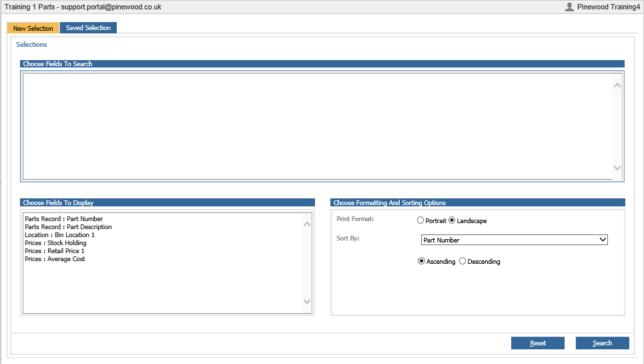Pick Location : Bin Location 1 item

click(59, 235)
